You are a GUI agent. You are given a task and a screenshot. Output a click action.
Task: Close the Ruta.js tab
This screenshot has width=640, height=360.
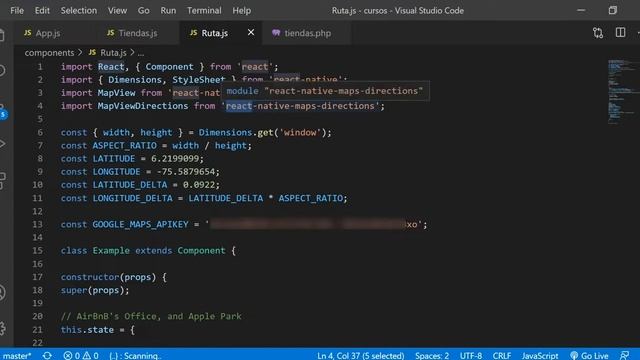[251, 32]
